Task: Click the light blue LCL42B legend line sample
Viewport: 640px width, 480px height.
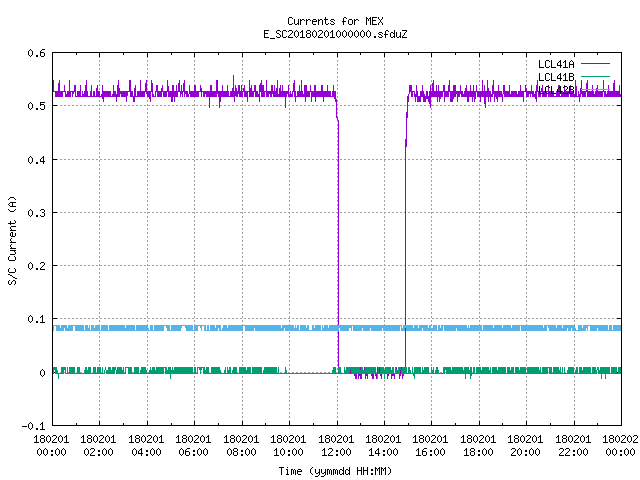Action: [595, 89]
